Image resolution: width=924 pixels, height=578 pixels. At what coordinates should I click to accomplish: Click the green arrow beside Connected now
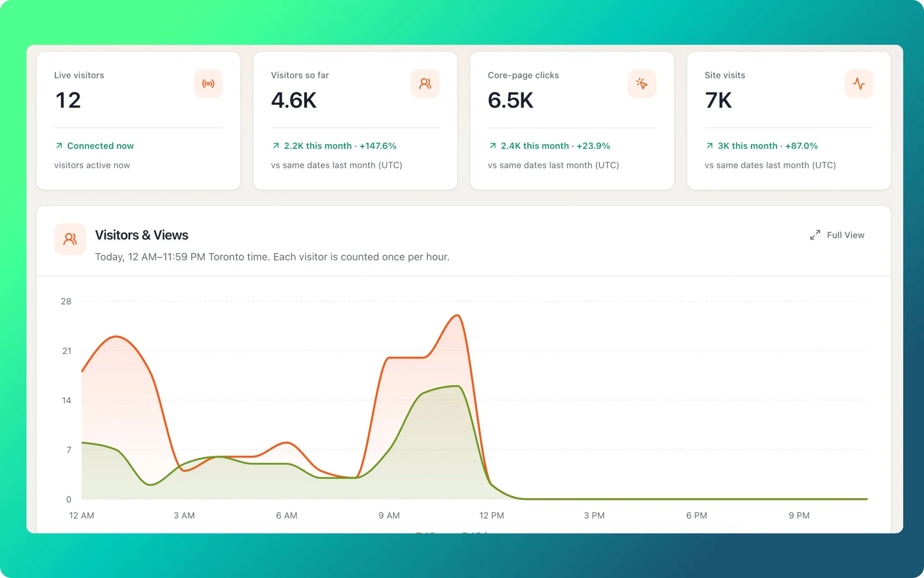(x=59, y=146)
